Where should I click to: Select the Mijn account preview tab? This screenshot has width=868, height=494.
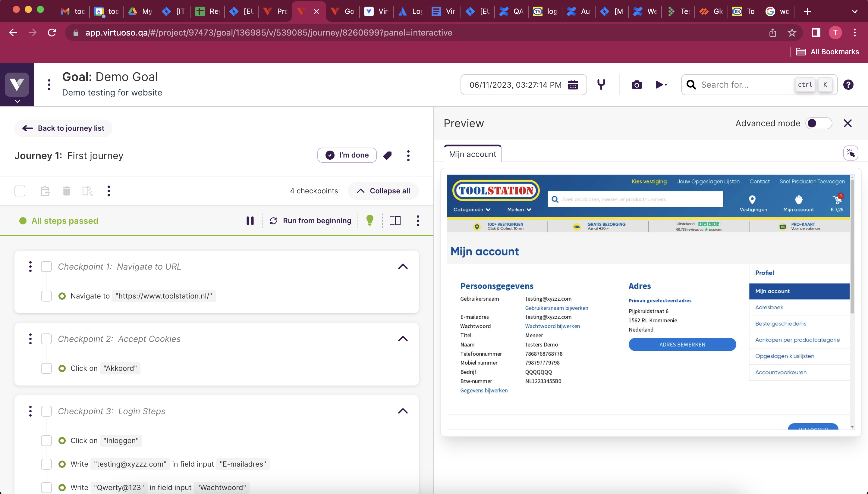(x=472, y=154)
